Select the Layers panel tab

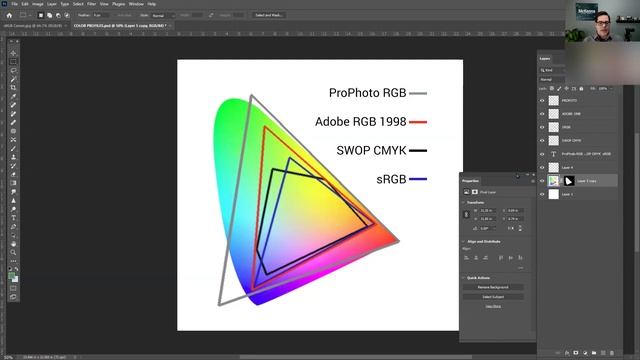click(545, 59)
